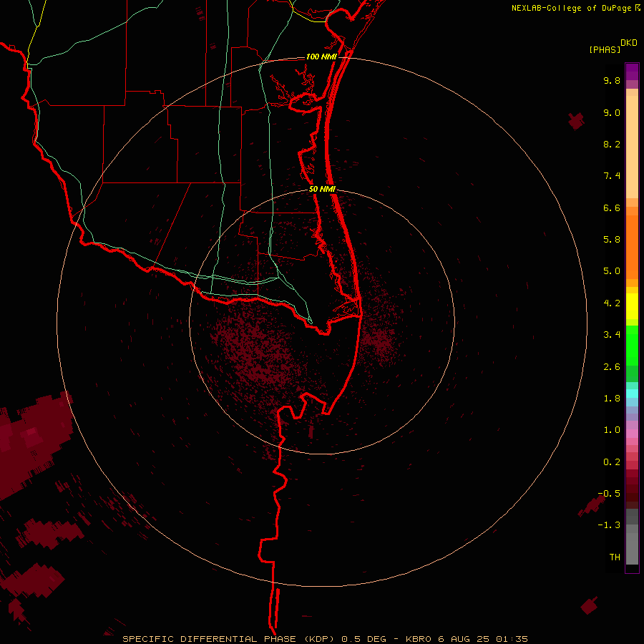Viewport: 644px width, 644px height.
Task: Select the 5.0 scale value
Action: (612, 271)
